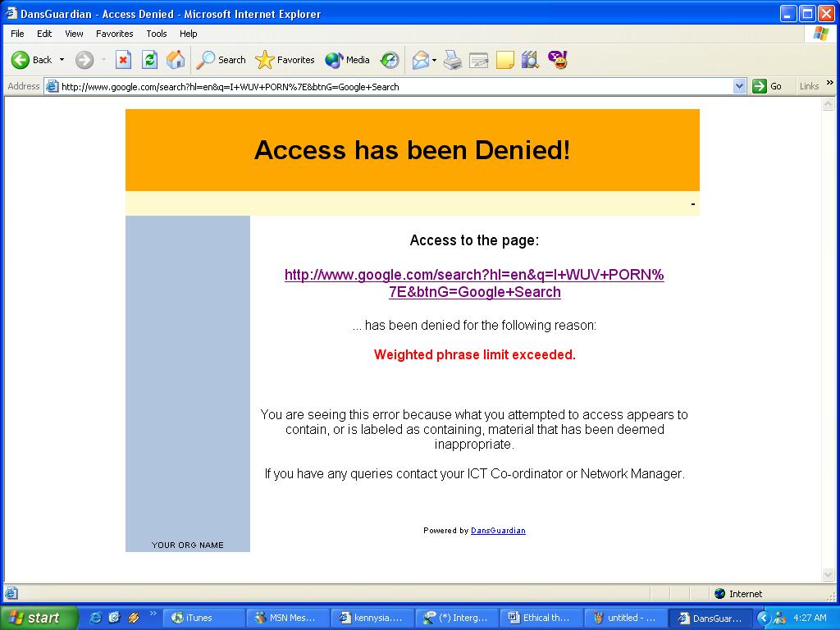
Task: Switch to Interg... chat taskbar window
Action: coord(456,618)
